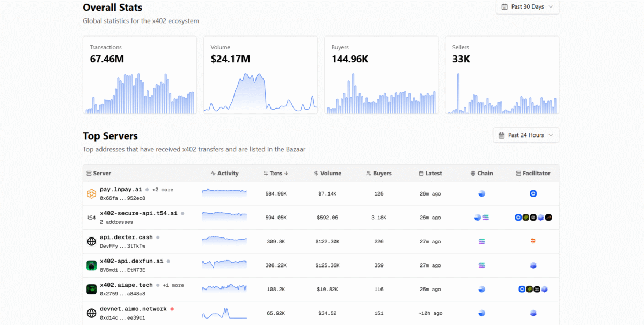This screenshot has height=325, width=644.
Task: Click the globe icon next to devnet.aimo.network
Action: [x=91, y=313]
